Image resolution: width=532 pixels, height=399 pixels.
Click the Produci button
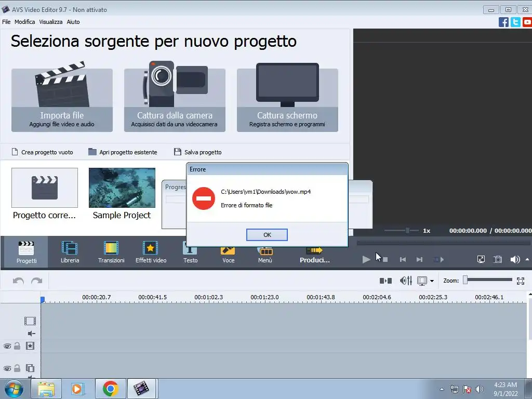pos(314,256)
